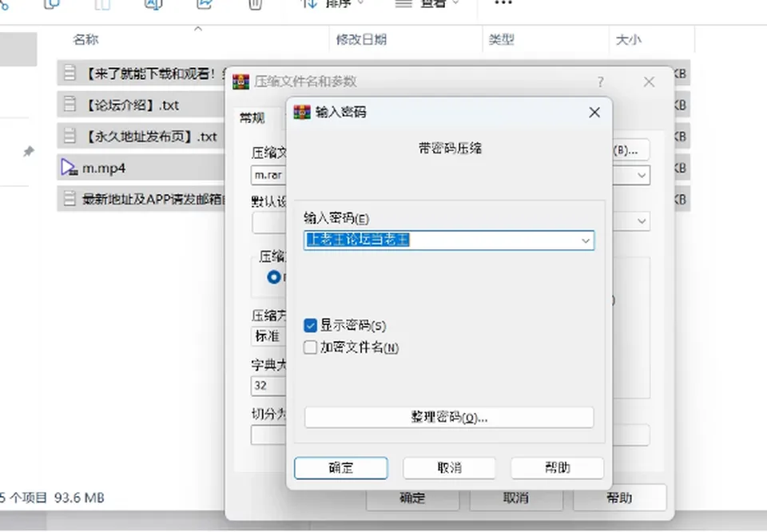
Task: Click the dictionary size field showing 32
Action: coord(268,386)
